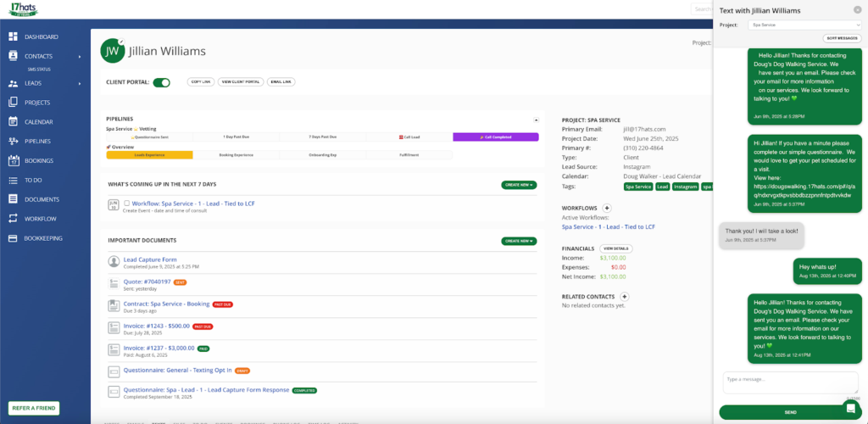This screenshot has width=868, height=424.
Task: Select the Call Completed pipeline stage
Action: [x=495, y=137]
